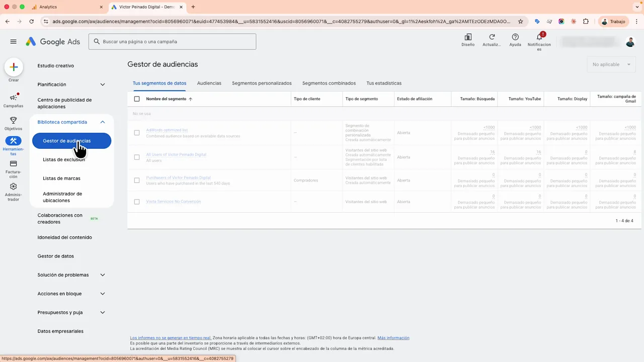The image size is (644, 362).
Task: Select Gestor de audiencias menu item
Action: point(71,141)
